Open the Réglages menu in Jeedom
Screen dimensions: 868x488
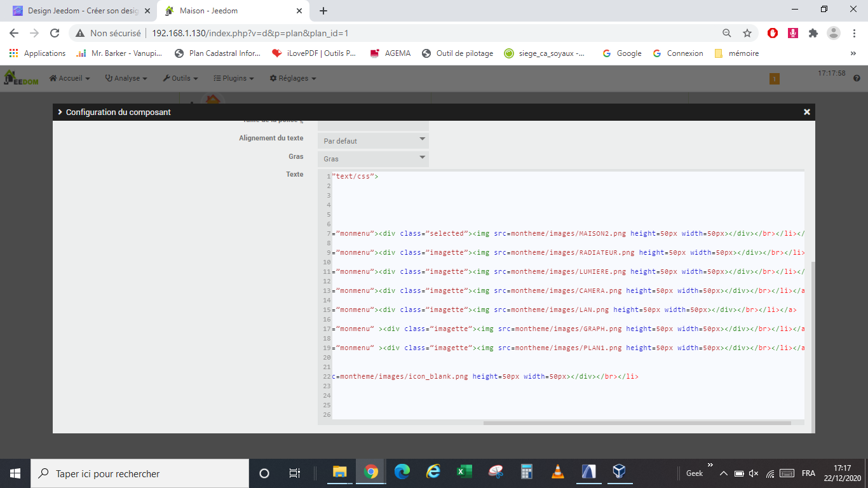point(293,78)
